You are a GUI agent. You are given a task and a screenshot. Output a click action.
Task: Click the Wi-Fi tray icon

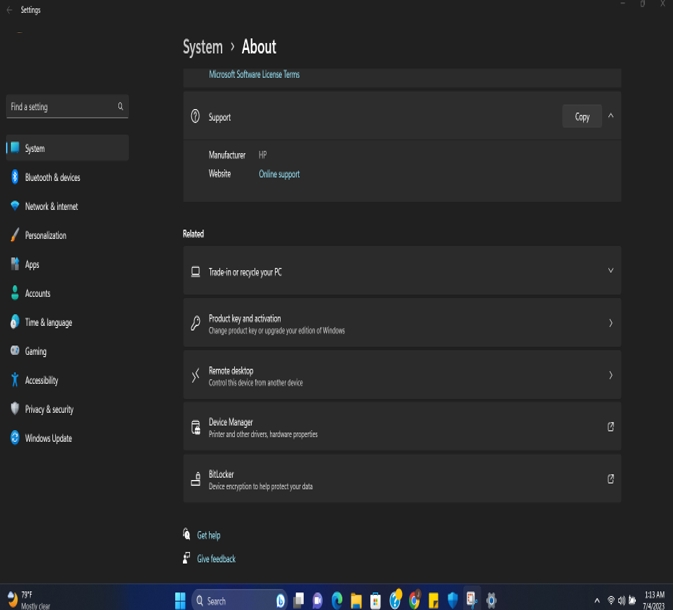point(611,600)
